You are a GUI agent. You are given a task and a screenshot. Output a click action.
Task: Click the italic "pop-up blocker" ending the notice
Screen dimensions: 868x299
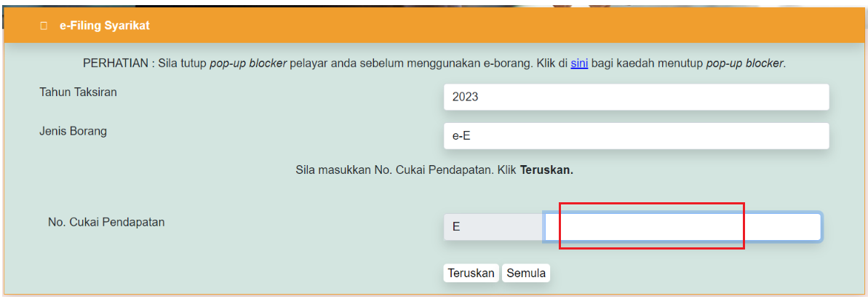[x=744, y=63]
